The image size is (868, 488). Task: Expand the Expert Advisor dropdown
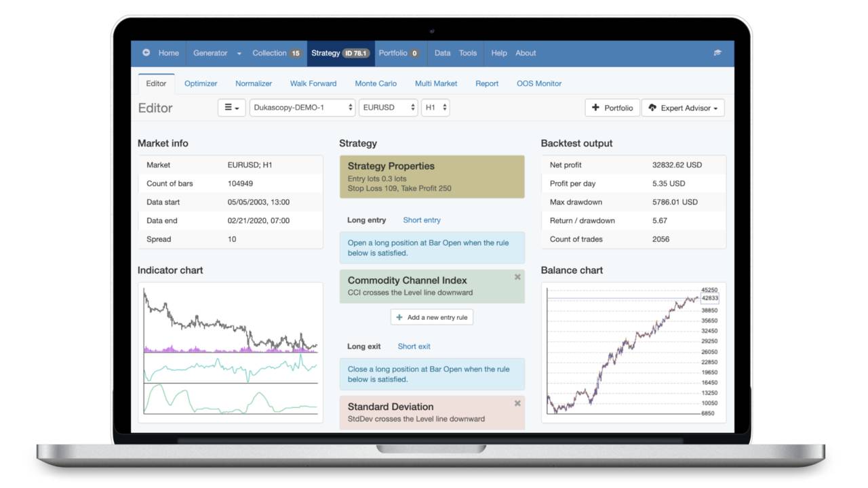point(683,108)
